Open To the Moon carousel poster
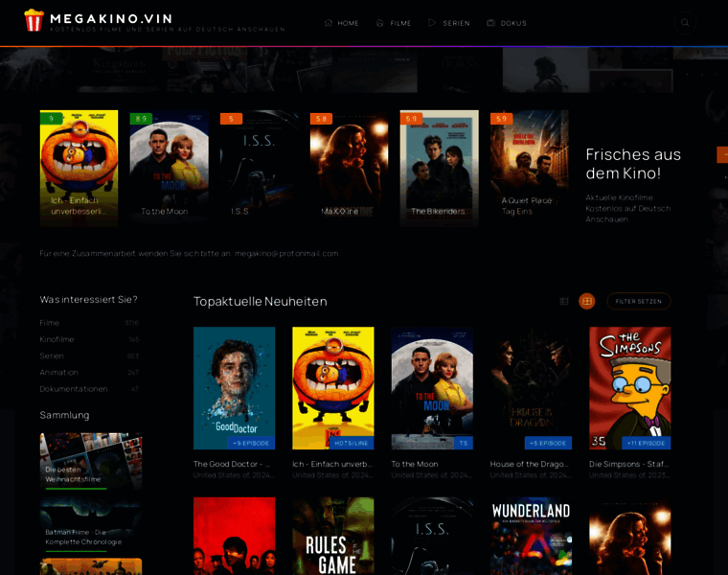728x575 pixels. tap(169, 168)
